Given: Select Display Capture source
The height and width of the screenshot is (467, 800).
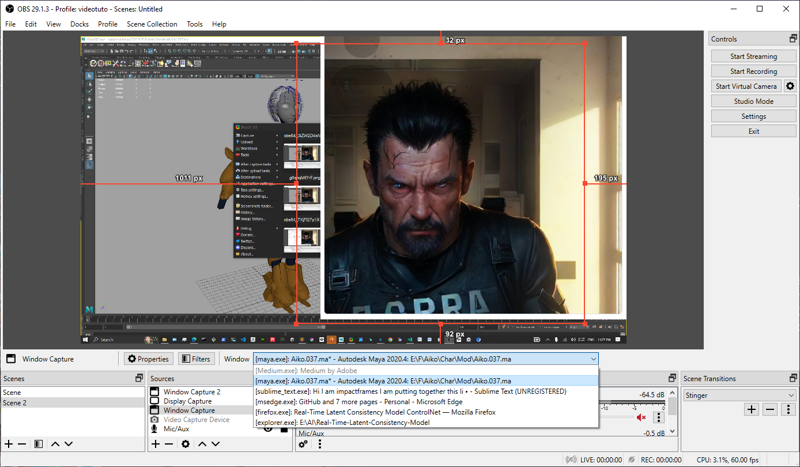Looking at the screenshot, I should click(x=187, y=401).
